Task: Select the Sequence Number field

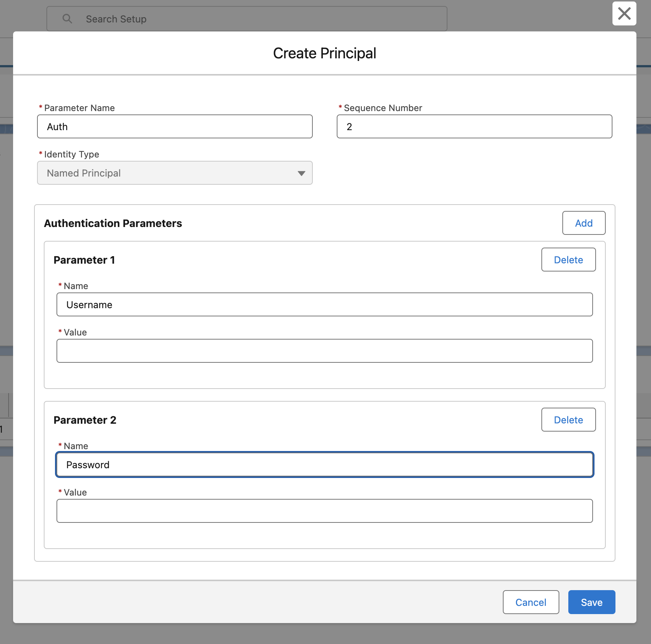Action: tap(474, 127)
